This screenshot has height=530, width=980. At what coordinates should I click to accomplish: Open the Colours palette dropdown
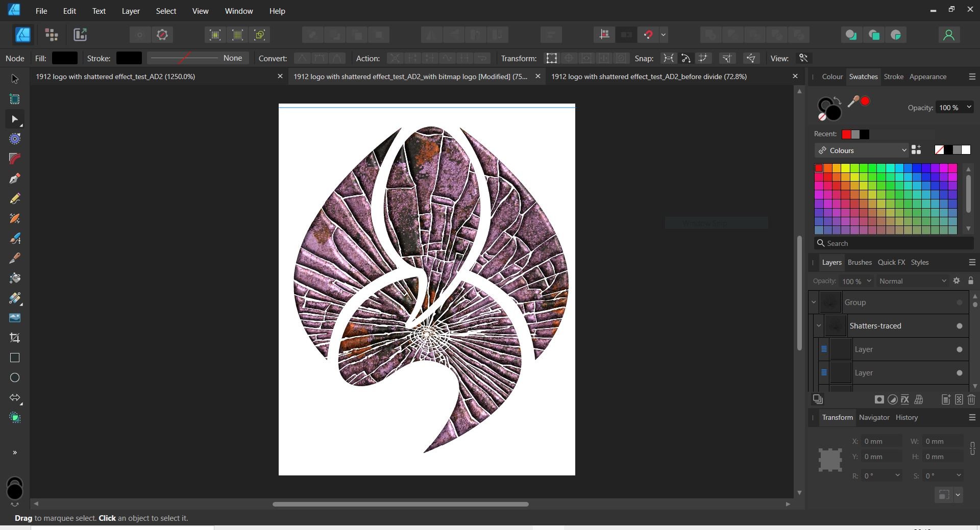click(903, 150)
